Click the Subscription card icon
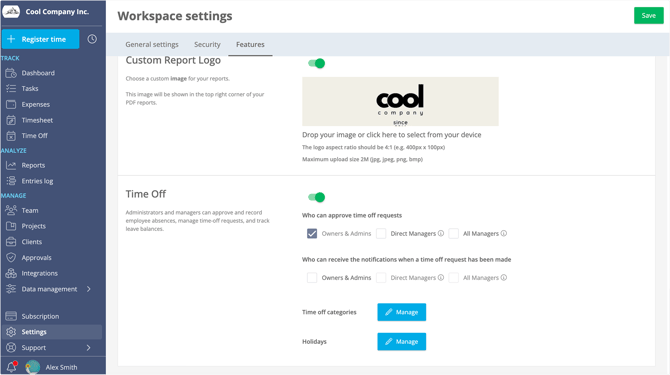 (11, 316)
